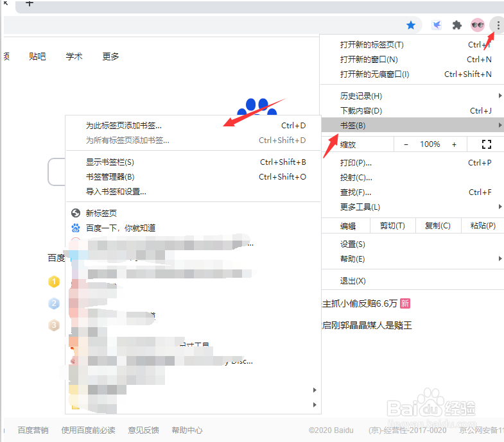Expand the 更多工具(L) submenu arrow
Image resolution: width=504 pixels, height=442 pixels.
pyautogui.click(x=500, y=207)
